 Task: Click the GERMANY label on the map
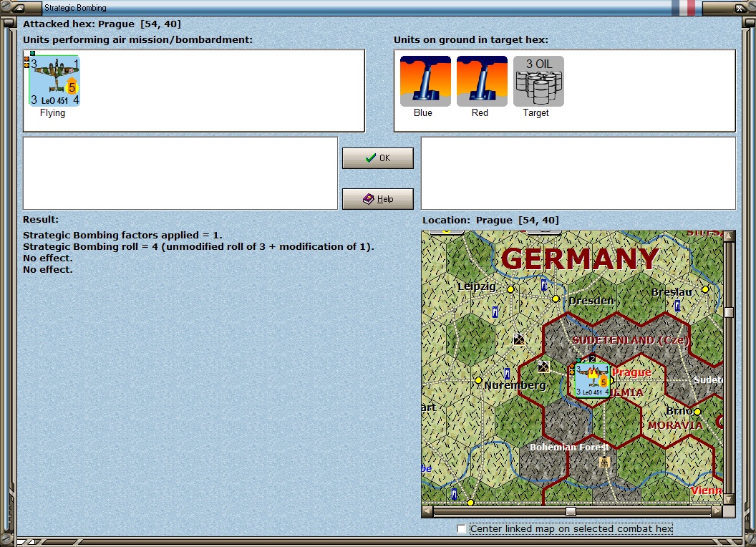(x=580, y=258)
